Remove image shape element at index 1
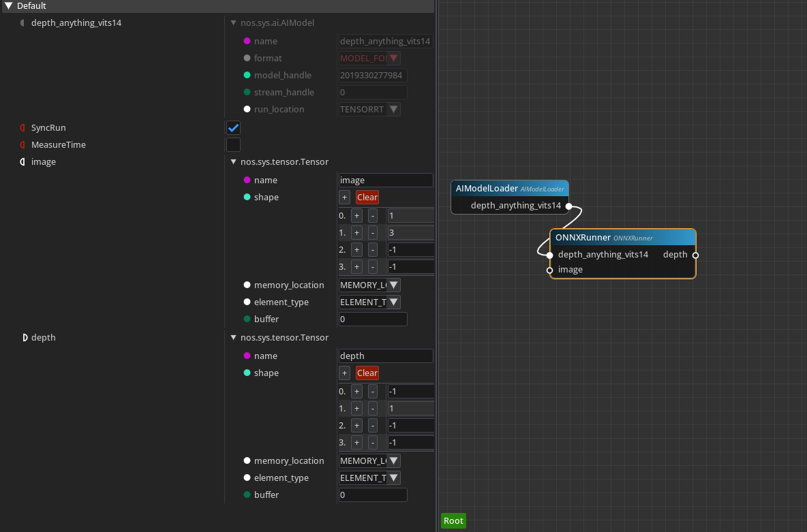This screenshot has width=807, height=532. 373,232
